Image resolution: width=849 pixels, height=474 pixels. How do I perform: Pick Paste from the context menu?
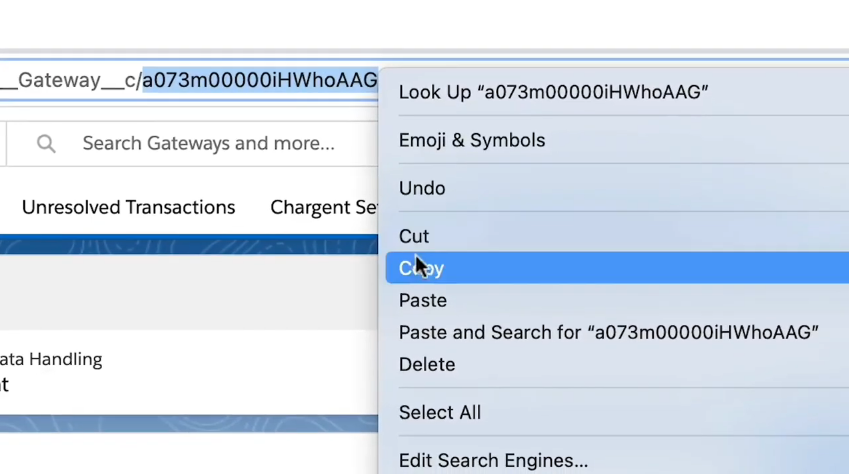(x=423, y=300)
